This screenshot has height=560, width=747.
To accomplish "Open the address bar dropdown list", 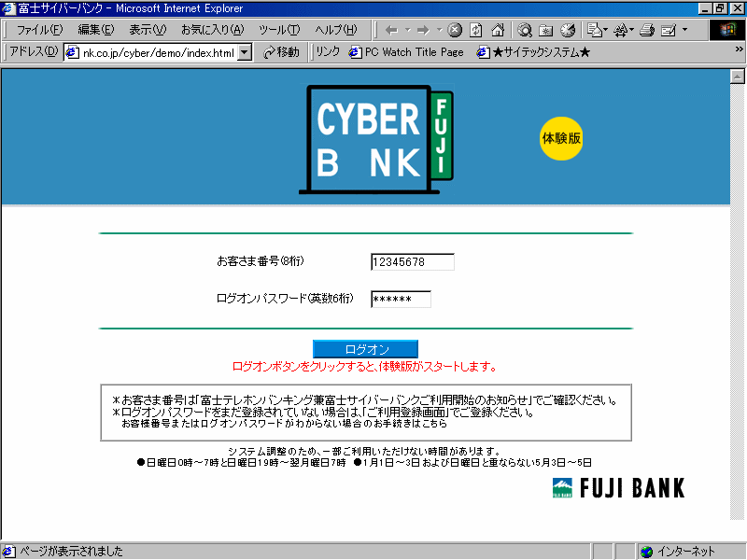I will 245,52.
